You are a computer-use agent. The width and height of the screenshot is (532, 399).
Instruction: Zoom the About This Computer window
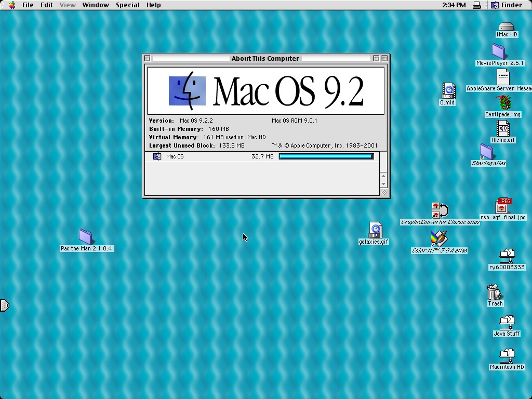pyautogui.click(x=376, y=58)
